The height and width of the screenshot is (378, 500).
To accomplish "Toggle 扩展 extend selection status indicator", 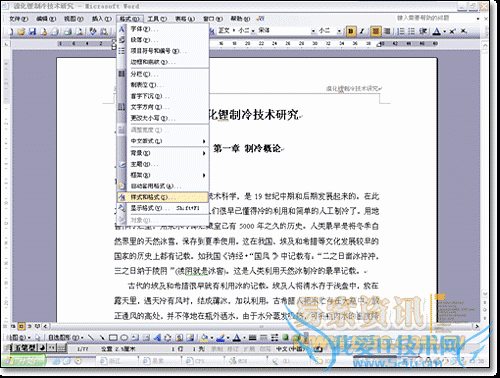I will 249,349.
